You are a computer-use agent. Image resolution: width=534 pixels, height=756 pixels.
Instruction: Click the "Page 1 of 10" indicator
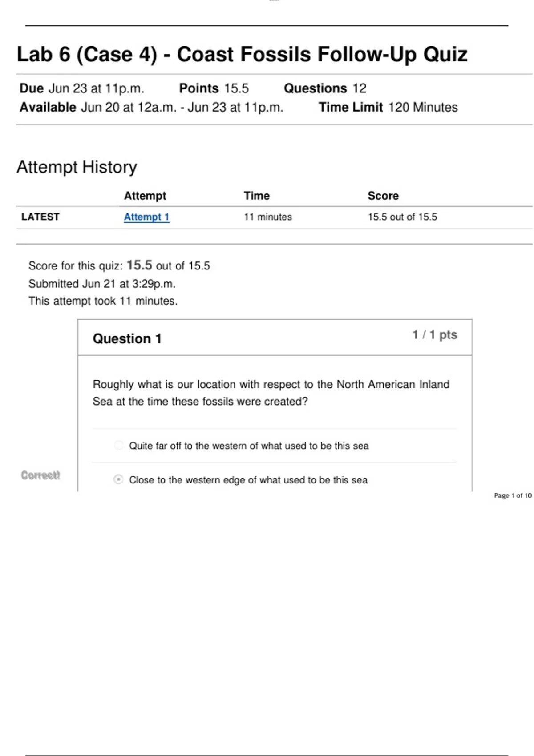point(512,495)
